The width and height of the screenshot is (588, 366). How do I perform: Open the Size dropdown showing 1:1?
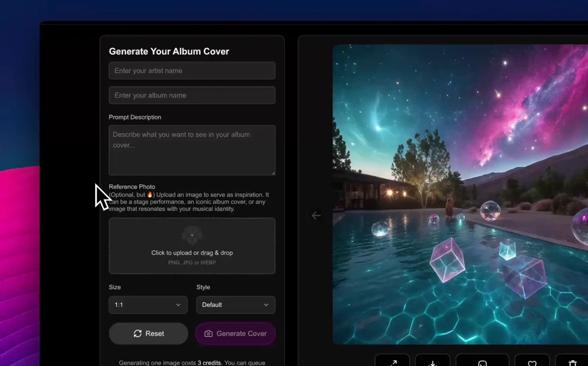148,305
